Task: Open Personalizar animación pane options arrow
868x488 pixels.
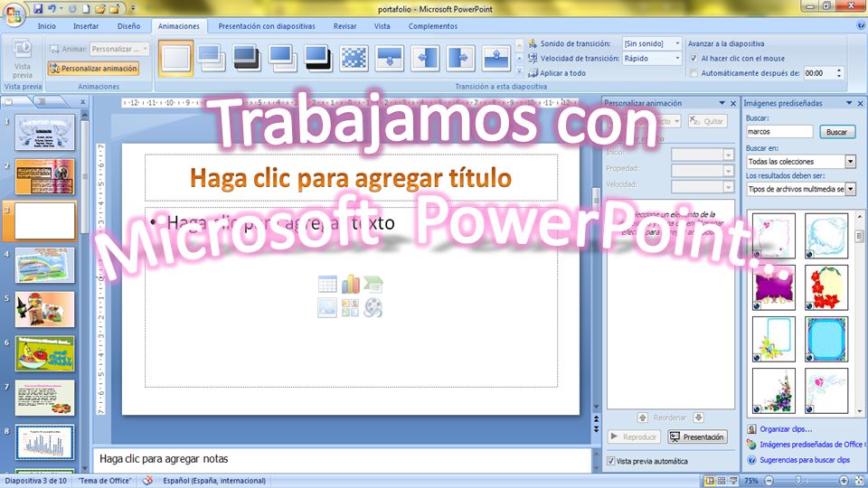Action: [722, 103]
